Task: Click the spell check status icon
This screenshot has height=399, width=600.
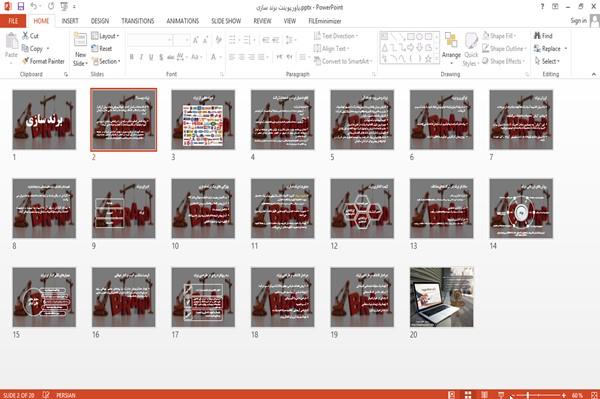Action: click(46, 395)
